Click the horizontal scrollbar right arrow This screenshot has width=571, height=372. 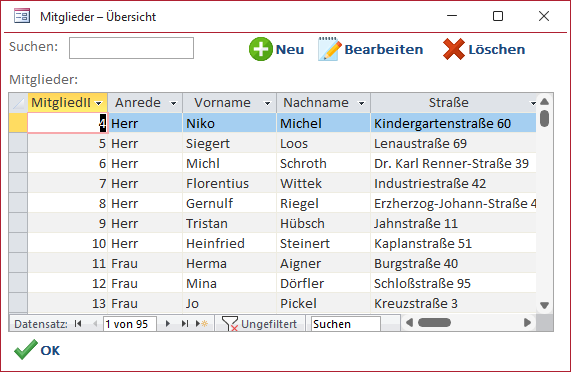[x=527, y=322]
